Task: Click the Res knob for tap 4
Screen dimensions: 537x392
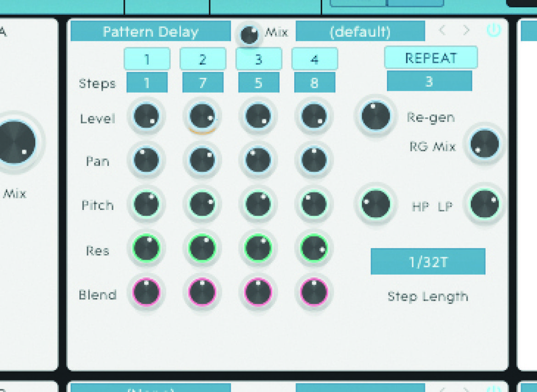Action: click(314, 248)
